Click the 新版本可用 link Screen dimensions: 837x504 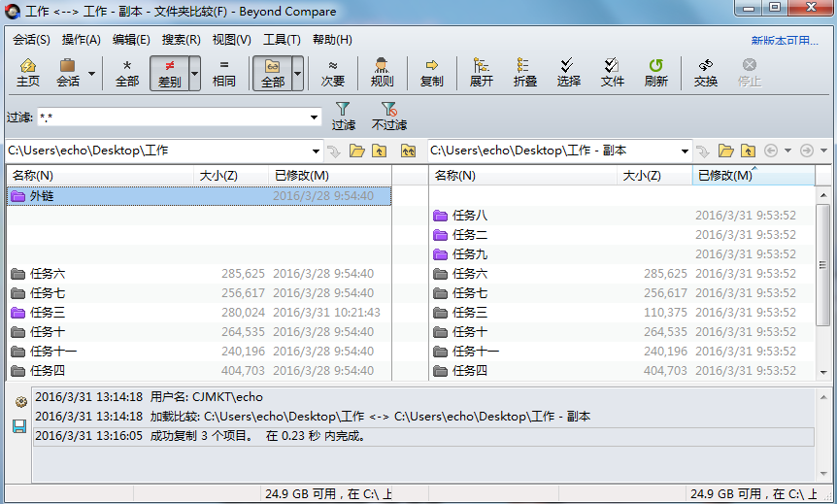click(785, 41)
